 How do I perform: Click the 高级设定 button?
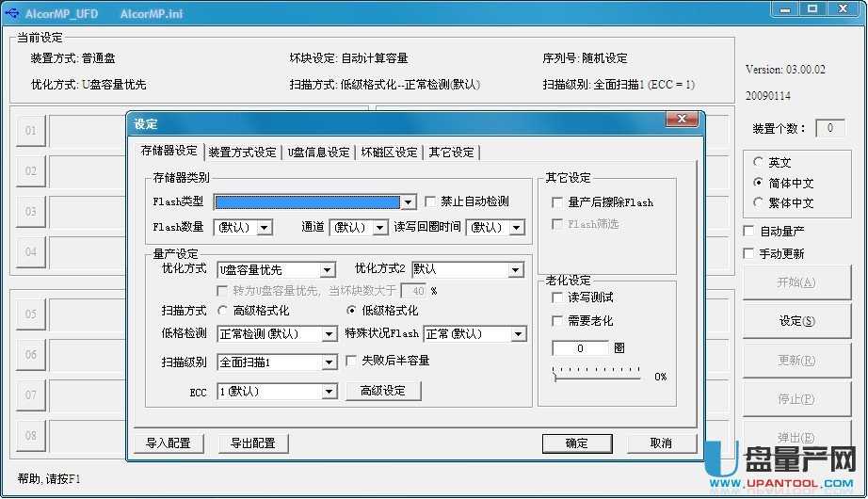(x=383, y=391)
